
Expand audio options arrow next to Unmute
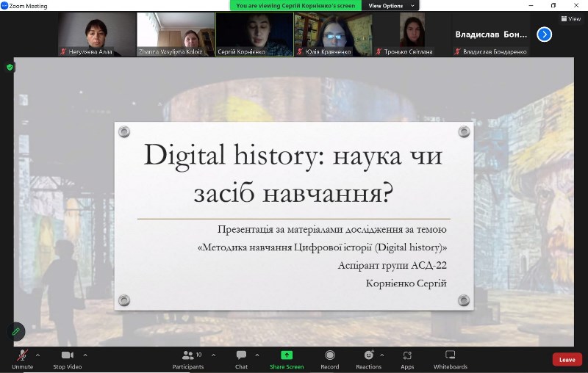pyautogui.click(x=38, y=355)
